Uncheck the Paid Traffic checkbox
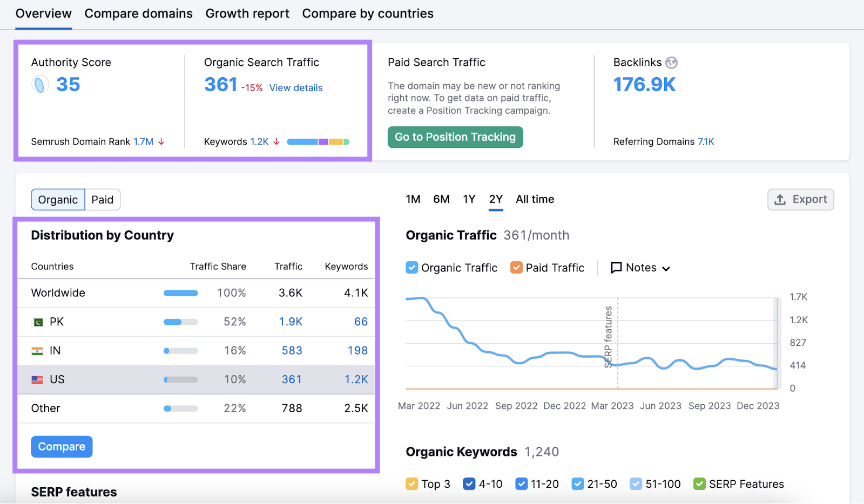This screenshot has height=504, width=864. [516, 267]
